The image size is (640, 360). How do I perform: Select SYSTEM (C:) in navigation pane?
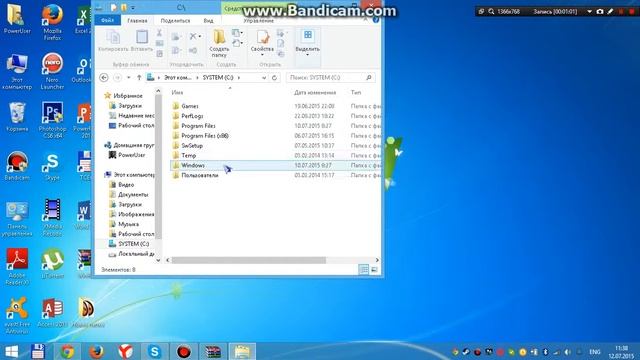[x=133, y=244]
